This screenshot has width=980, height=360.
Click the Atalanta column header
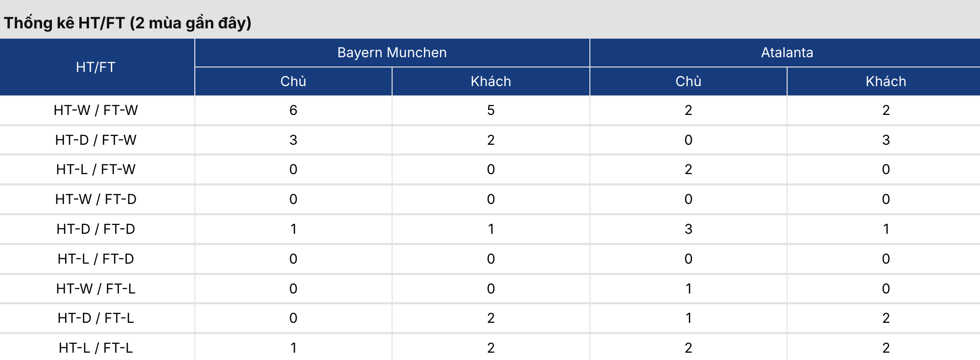tap(787, 52)
